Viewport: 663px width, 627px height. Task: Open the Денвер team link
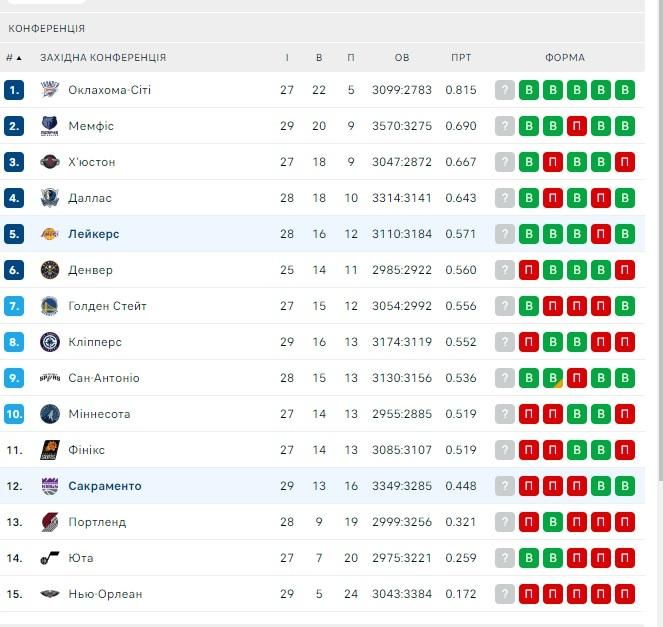point(90,270)
